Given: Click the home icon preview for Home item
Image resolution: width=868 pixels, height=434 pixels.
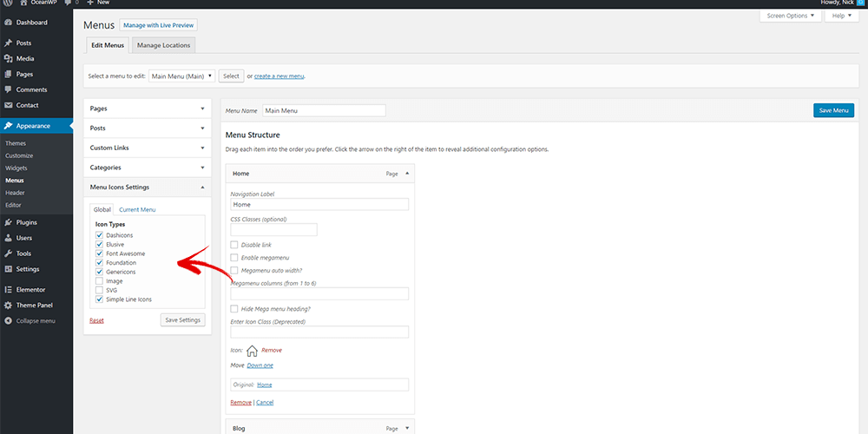Looking at the screenshot, I should pos(253,351).
